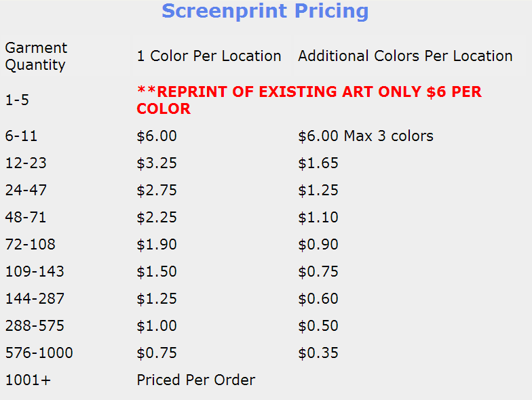This screenshot has height=400, width=532.
Task: Select the 1-5 quantity row label
Action: 17,100
